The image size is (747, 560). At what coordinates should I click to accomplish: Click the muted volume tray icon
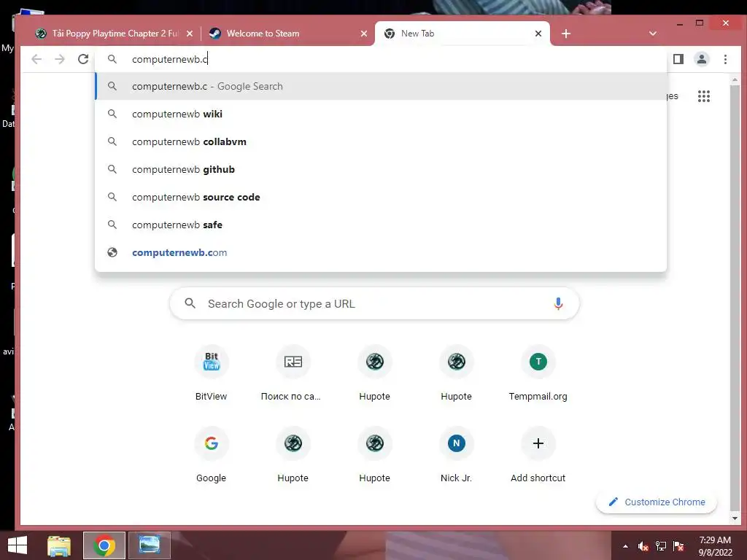click(x=643, y=546)
